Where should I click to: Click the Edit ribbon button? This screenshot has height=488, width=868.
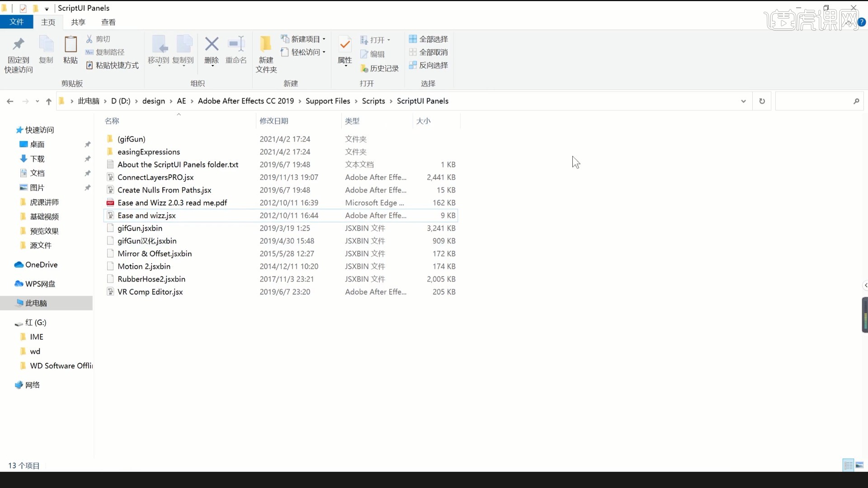pyautogui.click(x=373, y=54)
